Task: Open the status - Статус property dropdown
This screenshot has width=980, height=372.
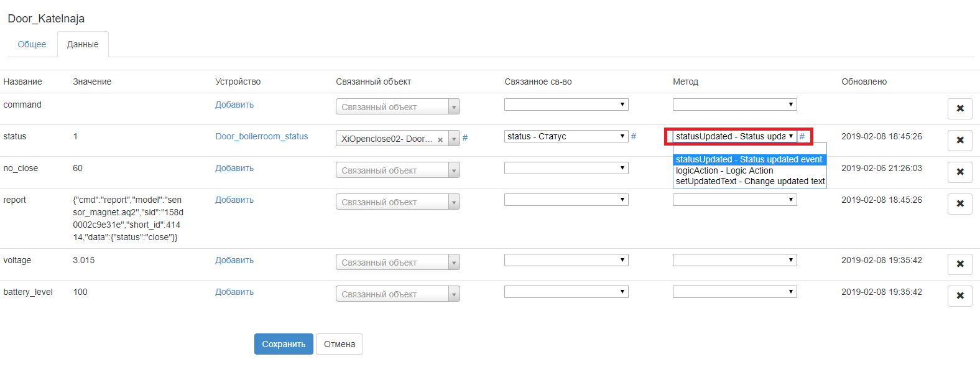Action: (566, 136)
